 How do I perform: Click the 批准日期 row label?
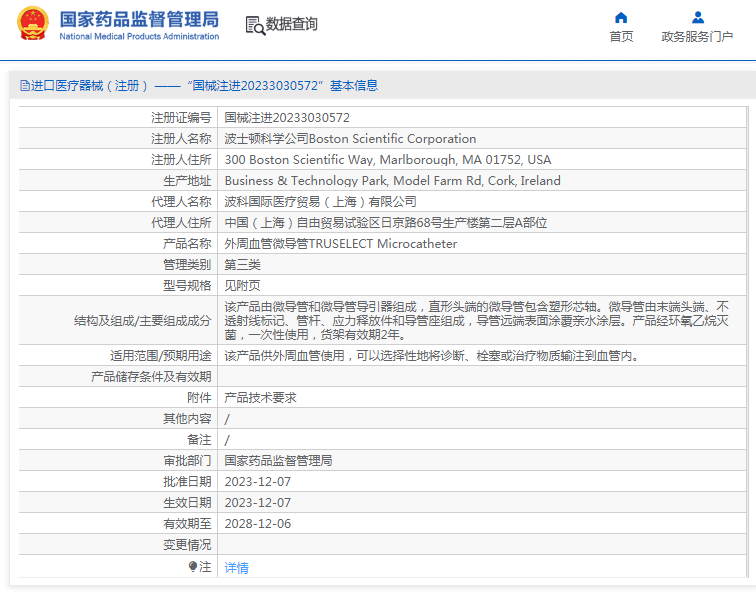coord(187,482)
